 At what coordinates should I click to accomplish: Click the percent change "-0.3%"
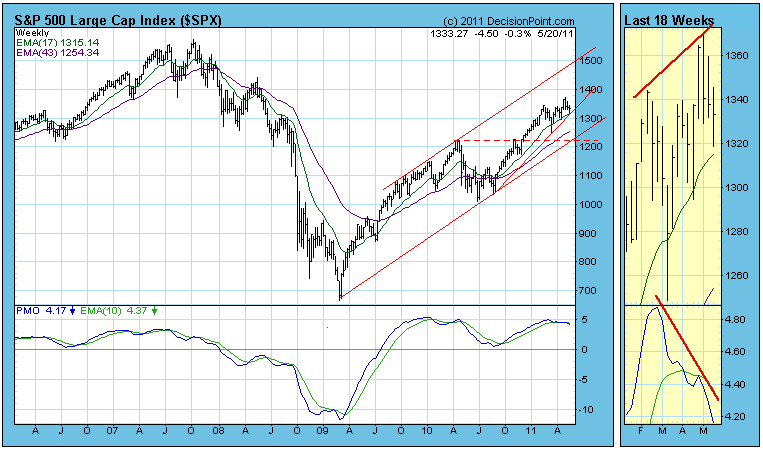[x=518, y=34]
